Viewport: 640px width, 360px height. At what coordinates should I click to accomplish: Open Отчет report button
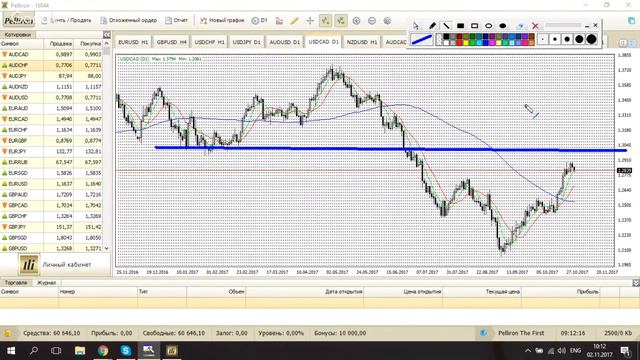(176, 20)
